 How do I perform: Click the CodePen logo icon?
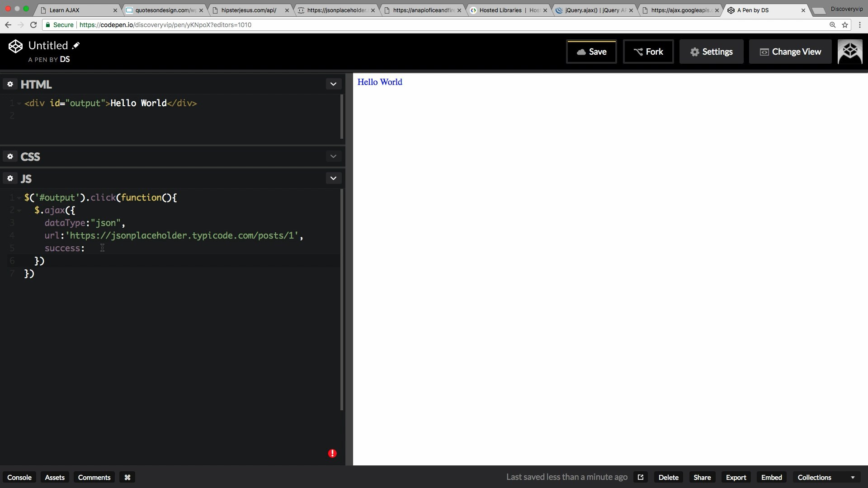click(15, 46)
